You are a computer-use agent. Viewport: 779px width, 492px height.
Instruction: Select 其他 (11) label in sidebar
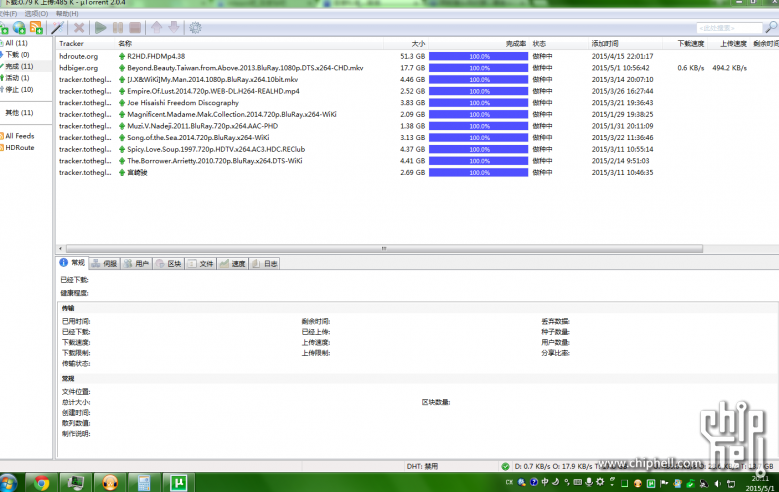click(19, 113)
